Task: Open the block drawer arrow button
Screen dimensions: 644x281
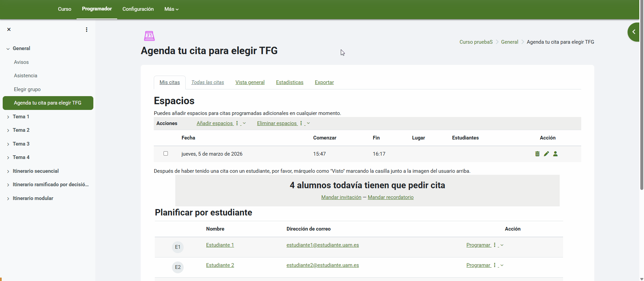Action: click(634, 32)
